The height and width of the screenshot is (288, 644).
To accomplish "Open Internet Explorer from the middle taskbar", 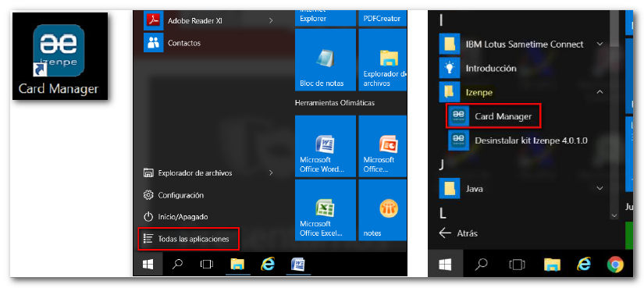I will (x=268, y=264).
